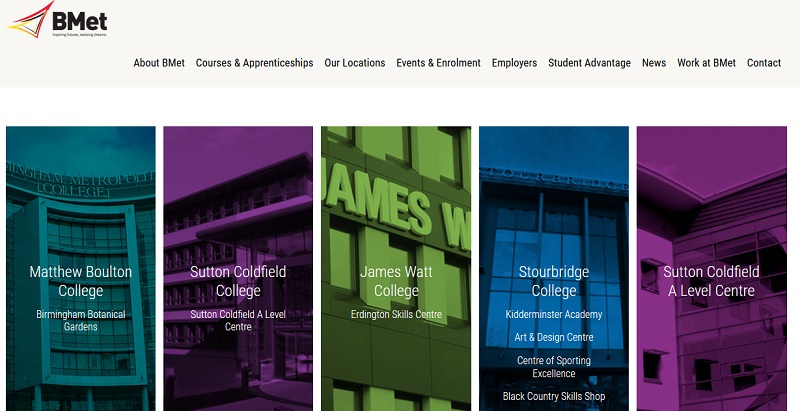Click Sutton Coldfield A Level Centre sublink under Sutton Coldfield College

pos(238,320)
